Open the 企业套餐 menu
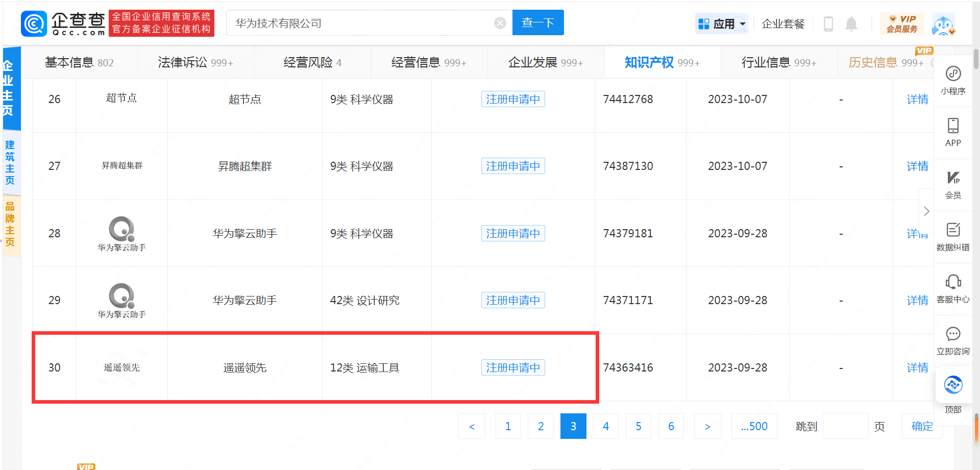 point(783,23)
